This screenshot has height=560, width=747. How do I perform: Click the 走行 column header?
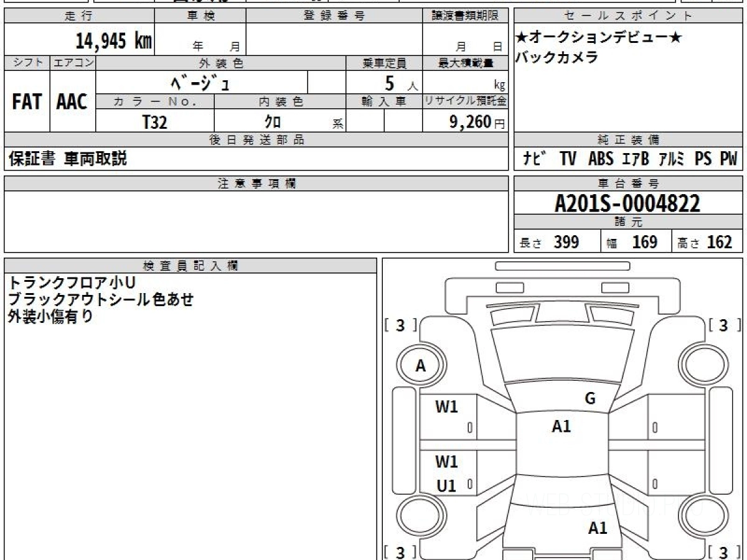coord(78,16)
